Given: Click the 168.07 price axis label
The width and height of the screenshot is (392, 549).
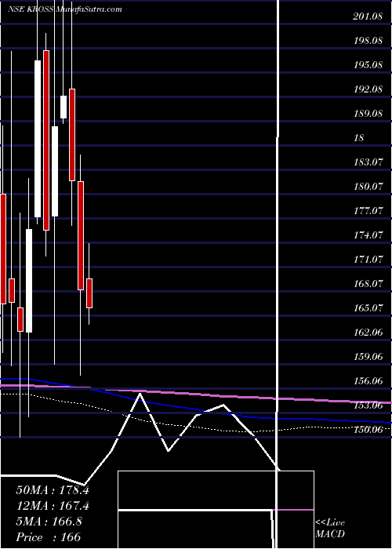Looking at the screenshot, I should tap(367, 284).
